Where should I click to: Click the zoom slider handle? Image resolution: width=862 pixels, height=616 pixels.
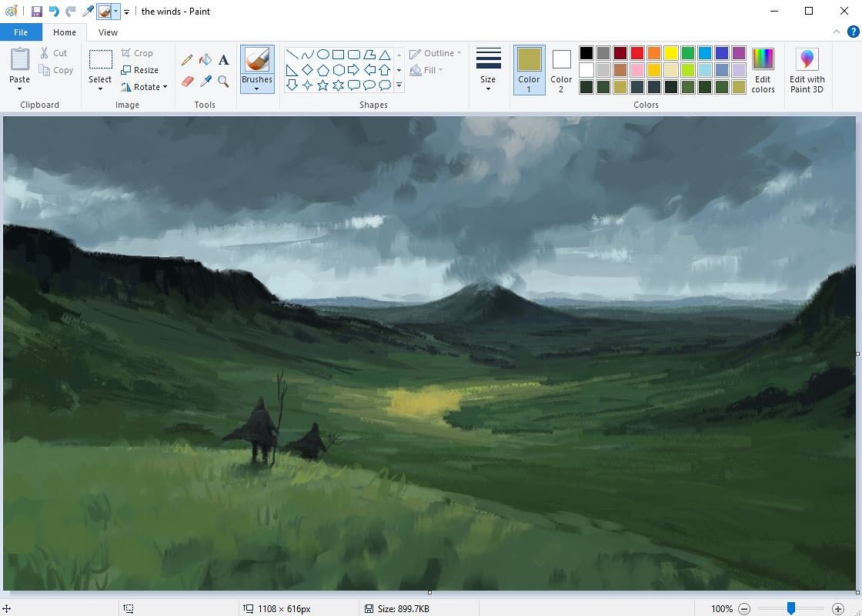pyautogui.click(x=790, y=608)
